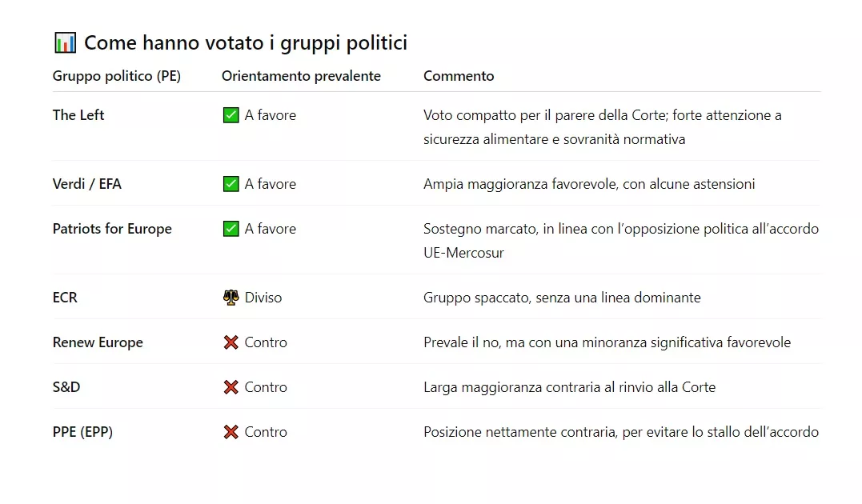The height and width of the screenshot is (504, 862).
Task: Select 'The Left' group name
Action: coord(78,115)
